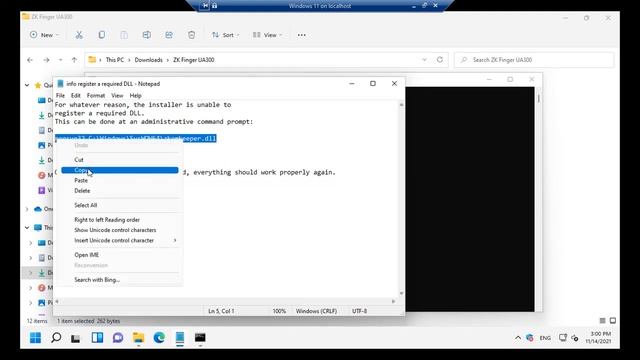Show hidden icons in the system tray
This screenshot has height=360, width=640.
tap(518, 338)
